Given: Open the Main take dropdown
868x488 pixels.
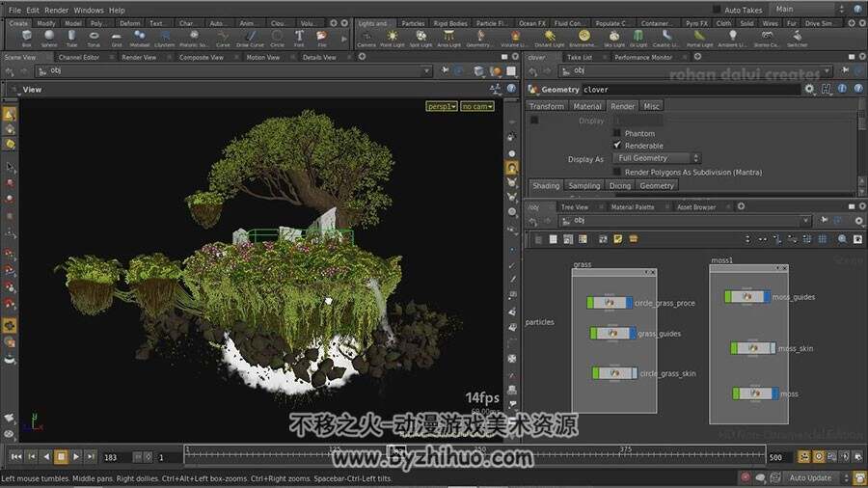Looking at the screenshot, I should (x=809, y=9).
